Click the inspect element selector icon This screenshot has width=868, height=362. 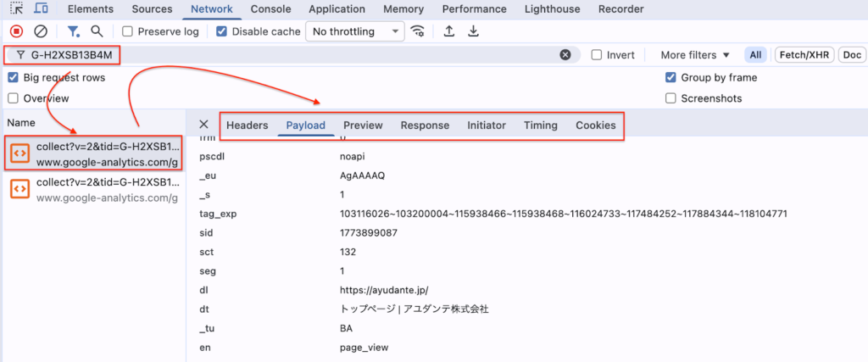tap(16, 8)
